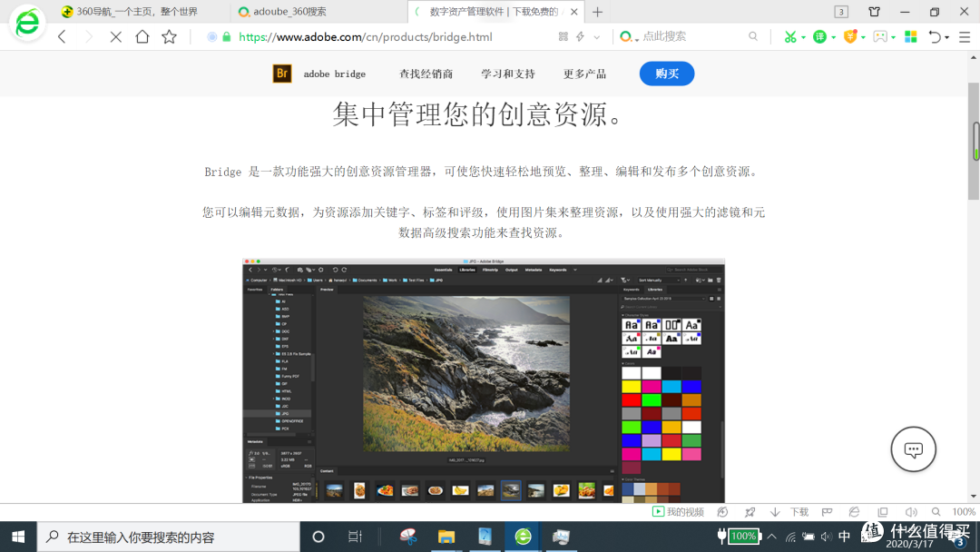Go back with the browser back arrow
980x552 pixels.
(x=62, y=37)
